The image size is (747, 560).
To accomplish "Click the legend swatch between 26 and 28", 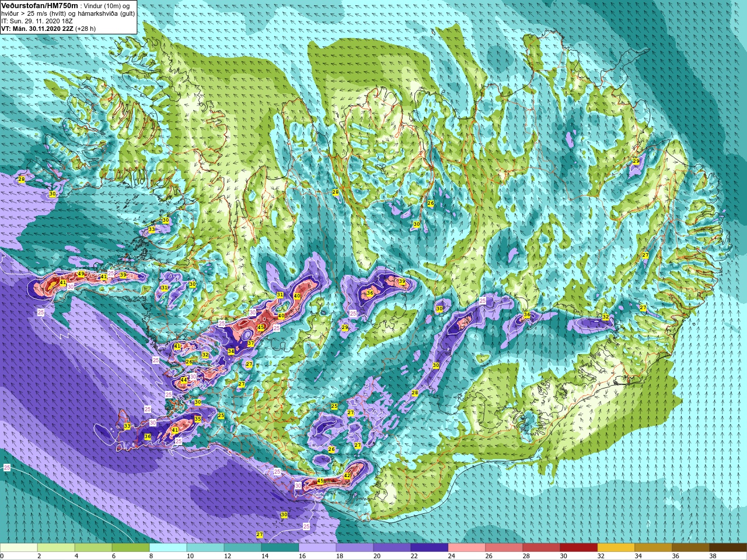I will pos(504,548).
